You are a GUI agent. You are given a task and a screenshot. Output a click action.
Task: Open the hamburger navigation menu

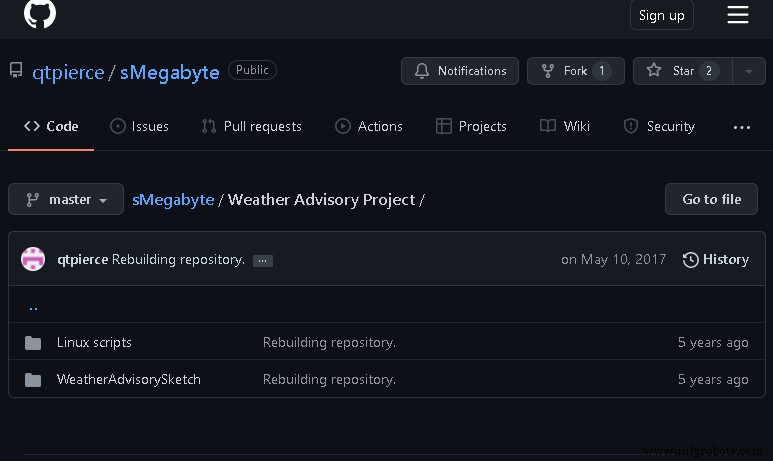pos(737,14)
